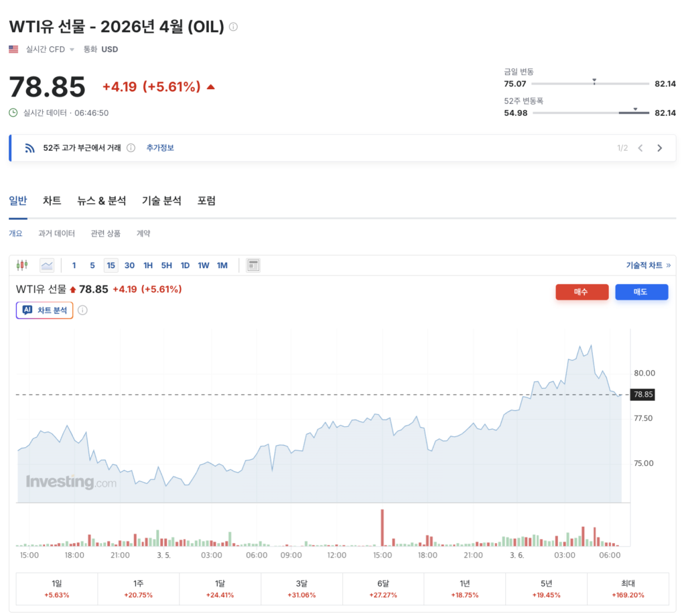Viewport: 686px width, 616px height.
Task: Click the news table icon in chart toolbar
Action: (253, 265)
